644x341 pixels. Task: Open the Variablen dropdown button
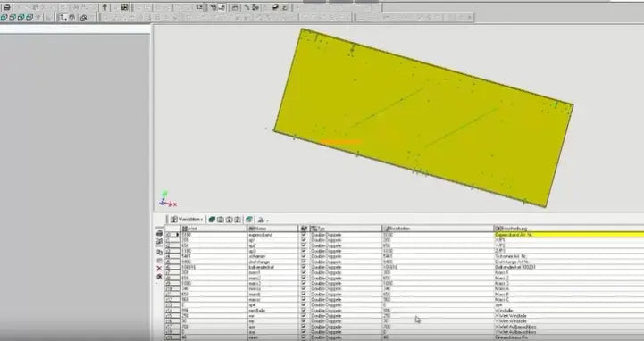[187, 220]
